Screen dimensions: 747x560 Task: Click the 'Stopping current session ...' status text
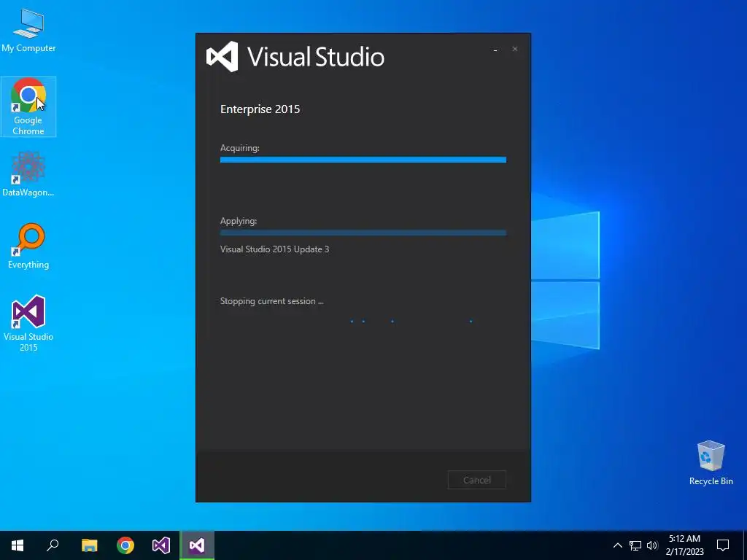point(271,301)
